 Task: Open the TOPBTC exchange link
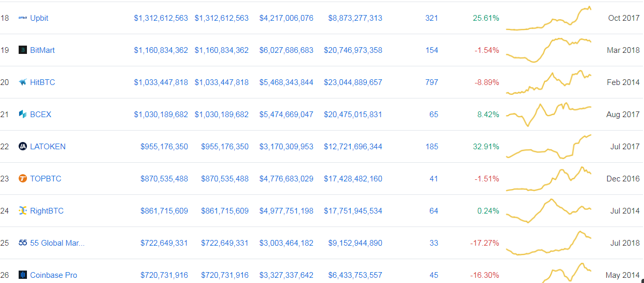pyautogui.click(x=46, y=179)
